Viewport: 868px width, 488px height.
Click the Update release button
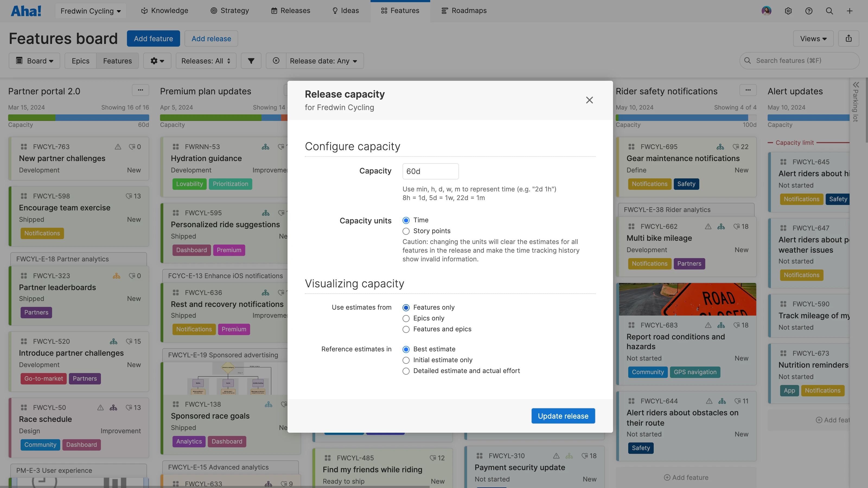coord(563,416)
